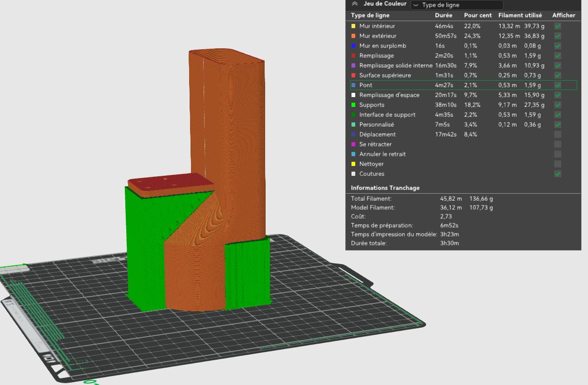Viewport: 588px width, 385px height.
Task: Select the Déplacement row label
Action: (378, 135)
